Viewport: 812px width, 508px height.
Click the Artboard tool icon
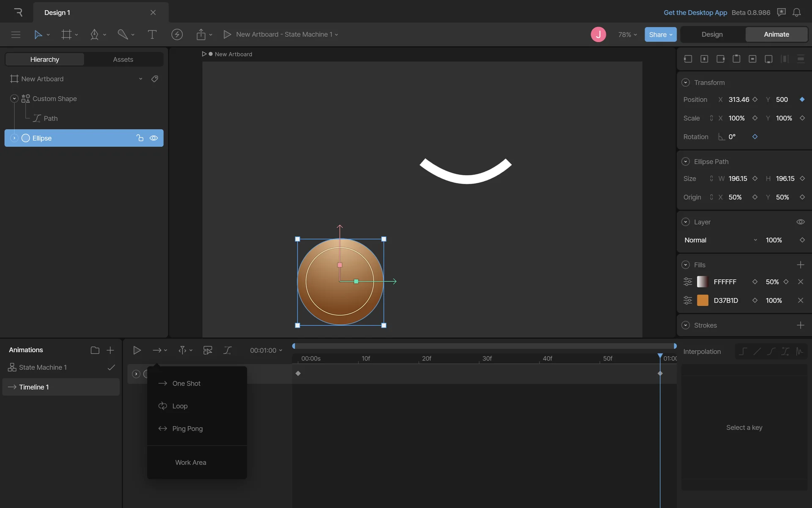pos(66,34)
